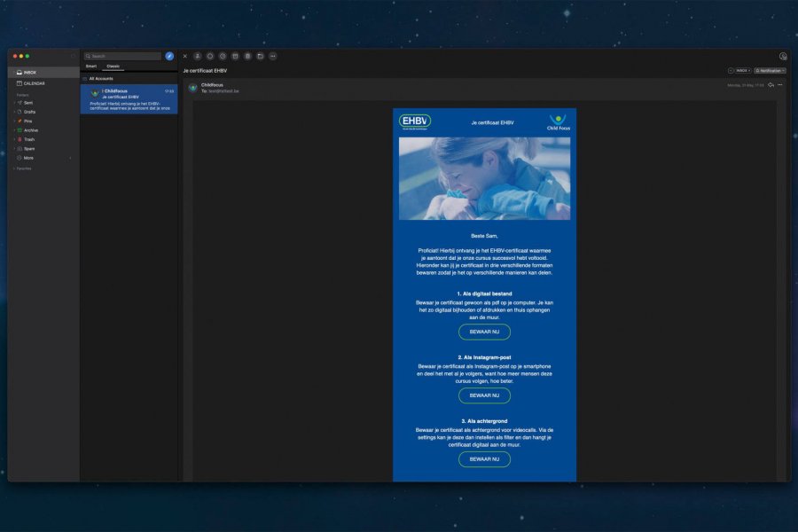The width and height of the screenshot is (798, 532).
Task: Open the more actions ellipsis in toolbar
Action: coord(273,56)
